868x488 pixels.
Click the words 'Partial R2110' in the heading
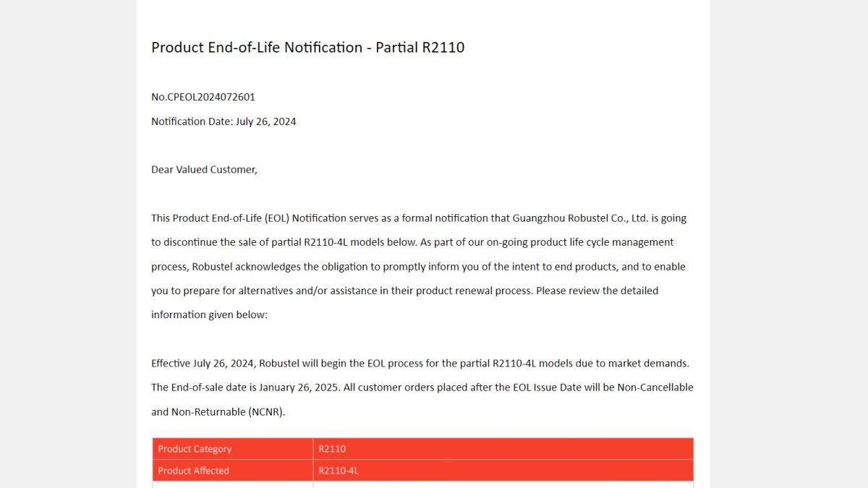pos(420,48)
